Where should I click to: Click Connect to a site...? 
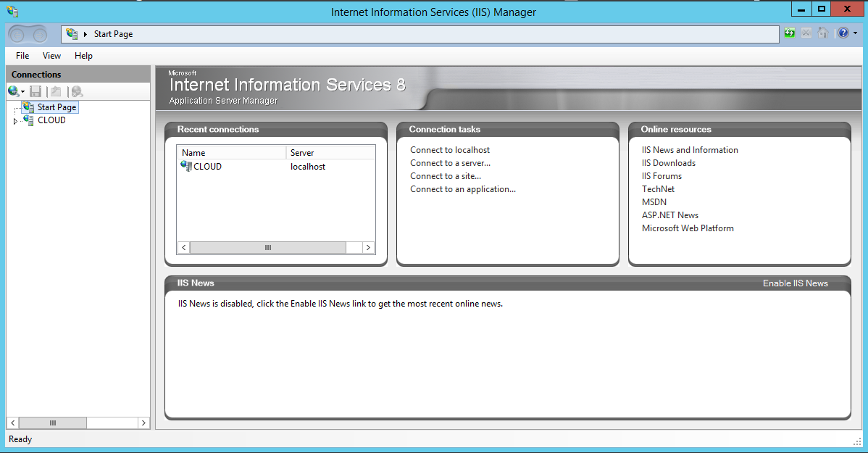[446, 176]
